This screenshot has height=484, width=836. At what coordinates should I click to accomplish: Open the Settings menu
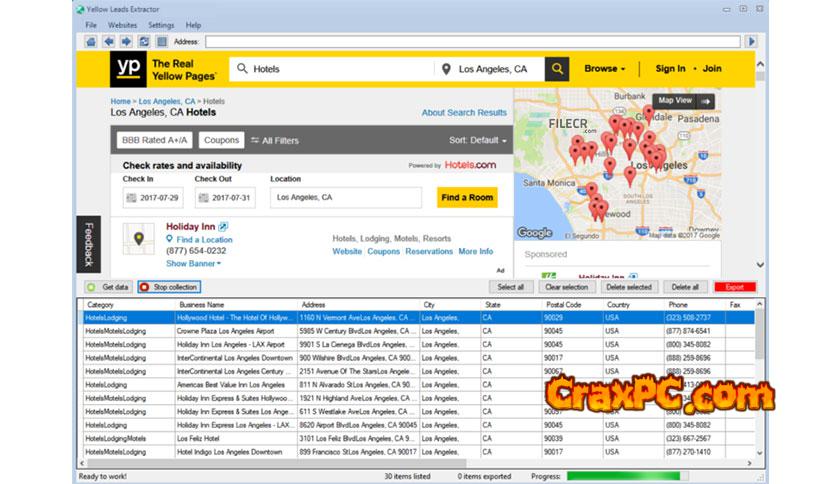[x=161, y=25]
